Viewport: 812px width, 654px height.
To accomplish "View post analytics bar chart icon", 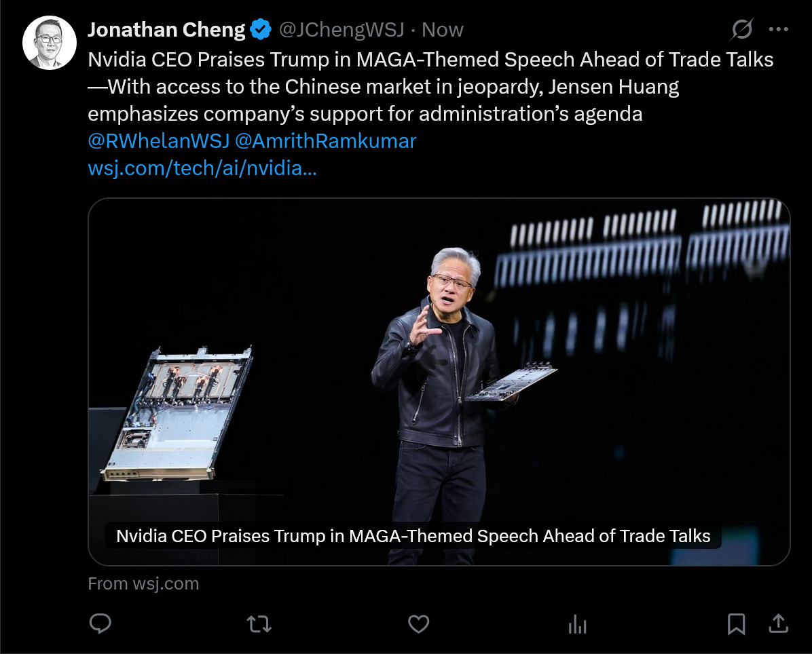I will coord(577,624).
